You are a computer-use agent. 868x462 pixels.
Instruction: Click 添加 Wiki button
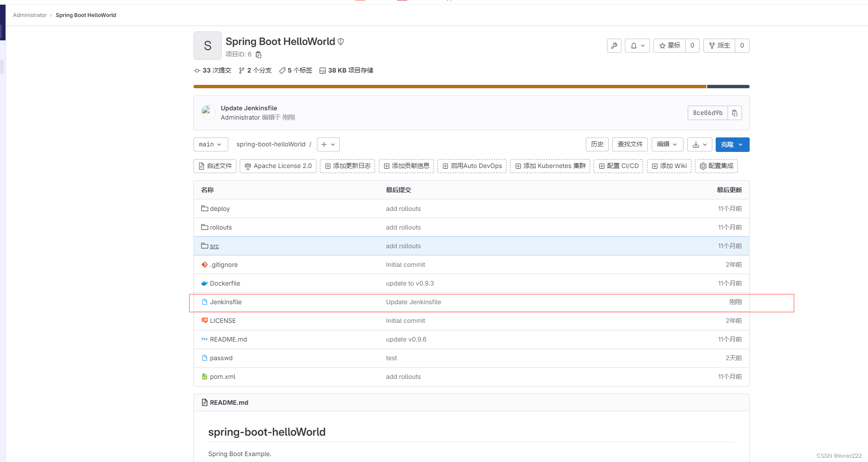point(669,166)
